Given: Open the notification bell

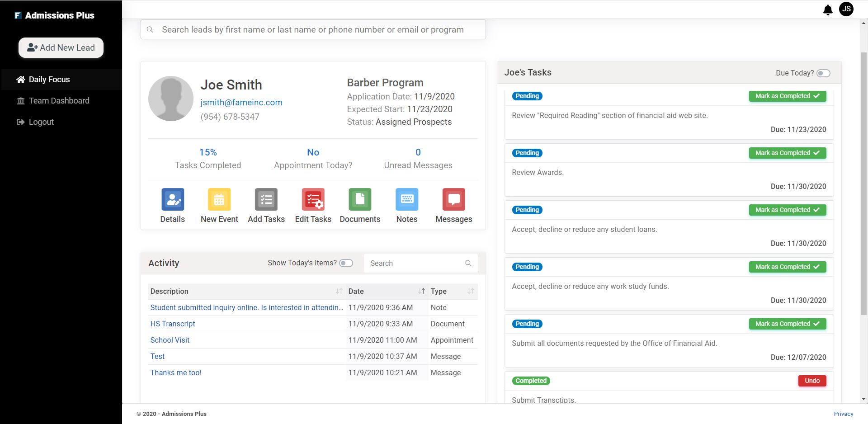Looking at the screenshot, I should (828, 9).
